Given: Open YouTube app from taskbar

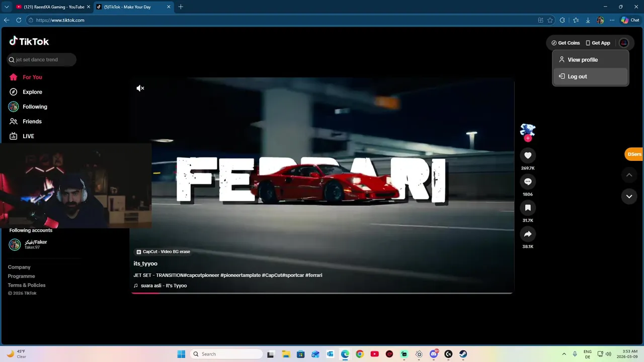Looking at the screenshot, I should click(x=374, y=354).
